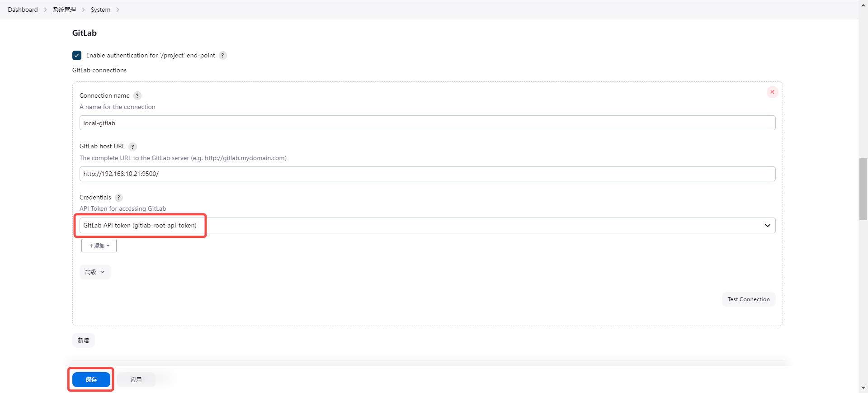Show help for GitLab host URL
868x393 pixels.
[132, 147]
